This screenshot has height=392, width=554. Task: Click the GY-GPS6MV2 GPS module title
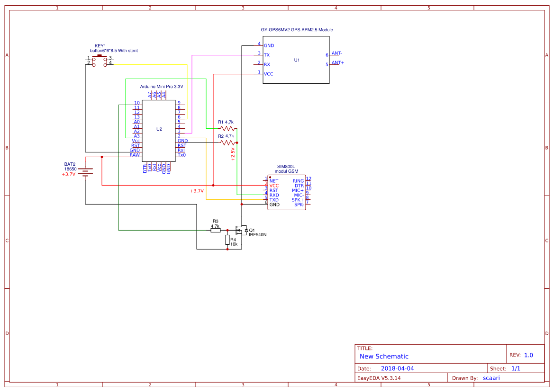click(x=297, y=30)
